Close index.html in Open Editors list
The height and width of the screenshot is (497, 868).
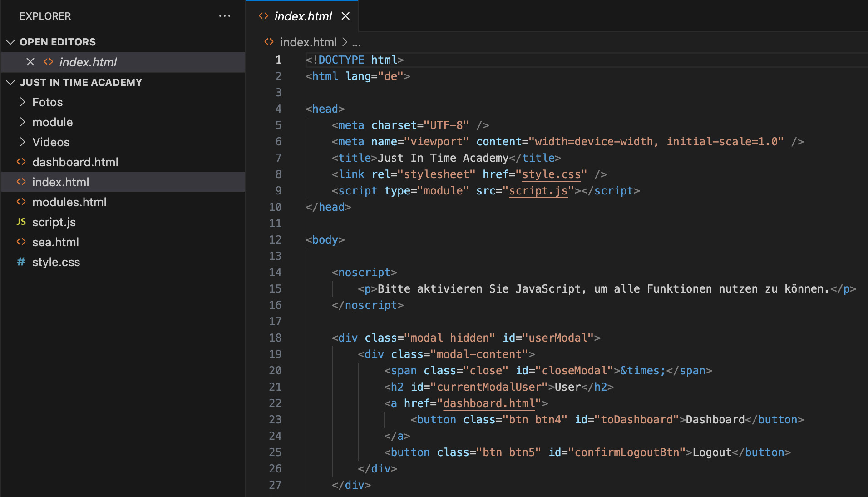(30, 62)
